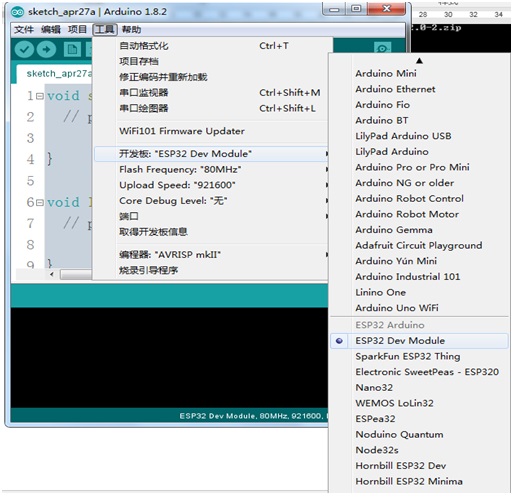Open the 文件 menu

click(x=24, y=29)
